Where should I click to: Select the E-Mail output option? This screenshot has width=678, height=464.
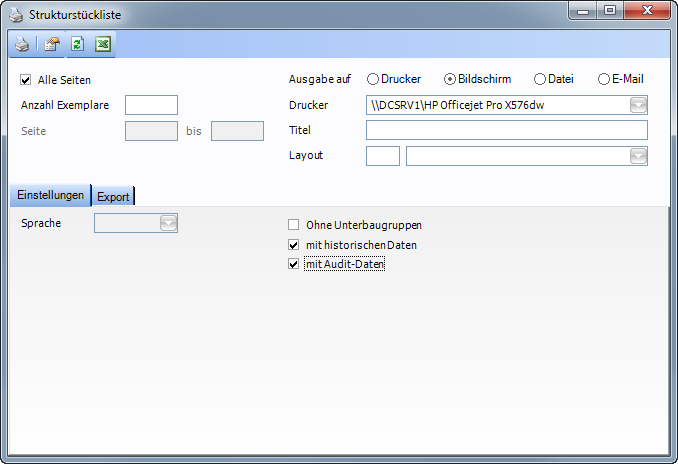(x=604, y=79)
